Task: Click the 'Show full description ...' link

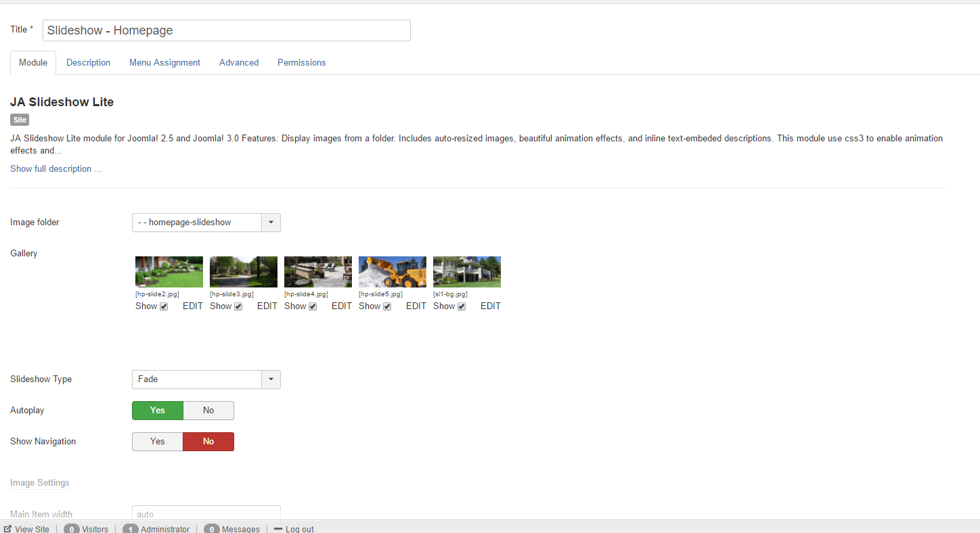Action: (56, 168)
